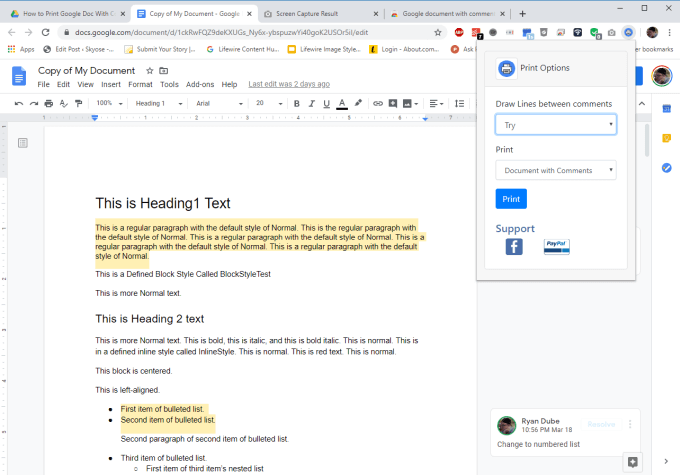Click the Print toolbar icon in Docs
The height and width of the screenshot is (475, 680).
(x=49, y=103)
